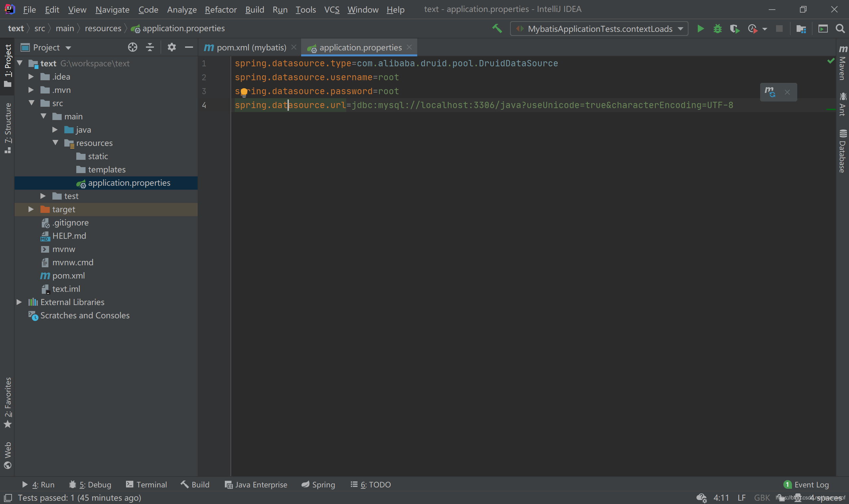Select the templates folder
Screen dimensions: 849x504
106,169
